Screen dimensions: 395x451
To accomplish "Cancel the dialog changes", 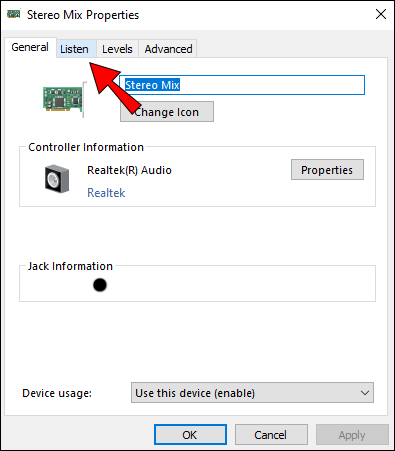I will pyautogui.click(x=271, y=435).
